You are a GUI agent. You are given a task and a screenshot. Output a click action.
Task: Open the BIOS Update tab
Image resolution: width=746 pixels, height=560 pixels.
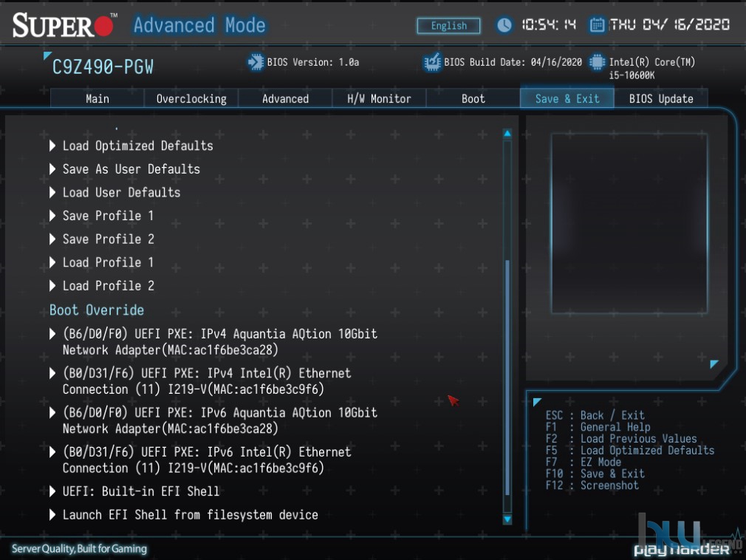[661, 98]
